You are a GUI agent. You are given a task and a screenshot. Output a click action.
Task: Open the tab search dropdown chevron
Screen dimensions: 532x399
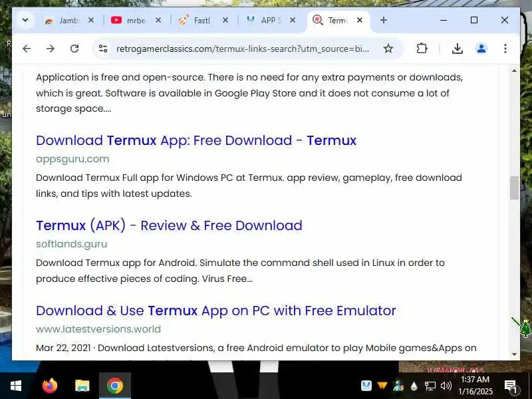[25, 20]
